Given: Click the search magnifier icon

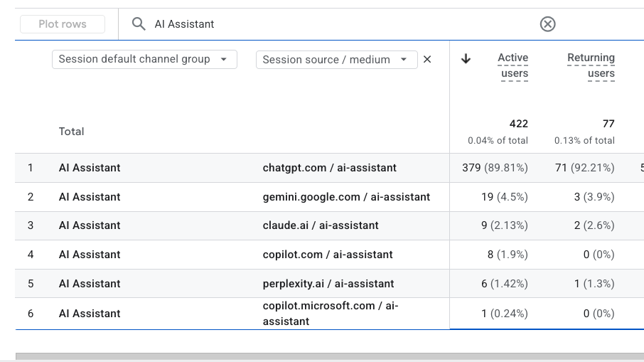Looking at the screenshot, I should coord(139,24).
